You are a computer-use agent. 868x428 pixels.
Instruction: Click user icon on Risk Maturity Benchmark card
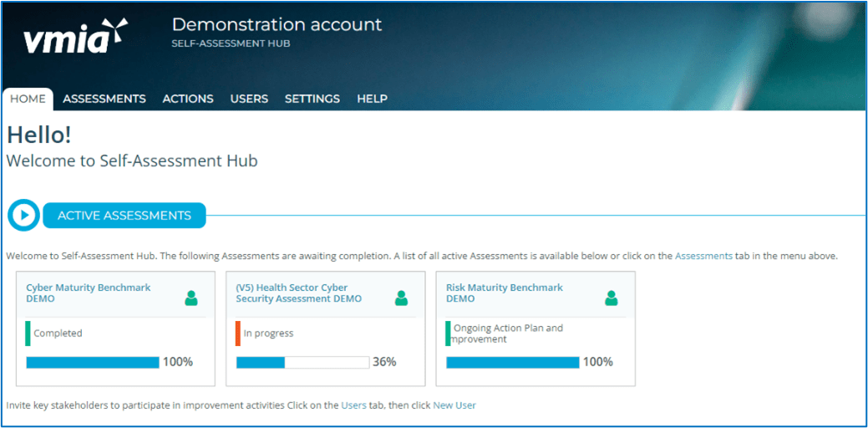[612, 298]
